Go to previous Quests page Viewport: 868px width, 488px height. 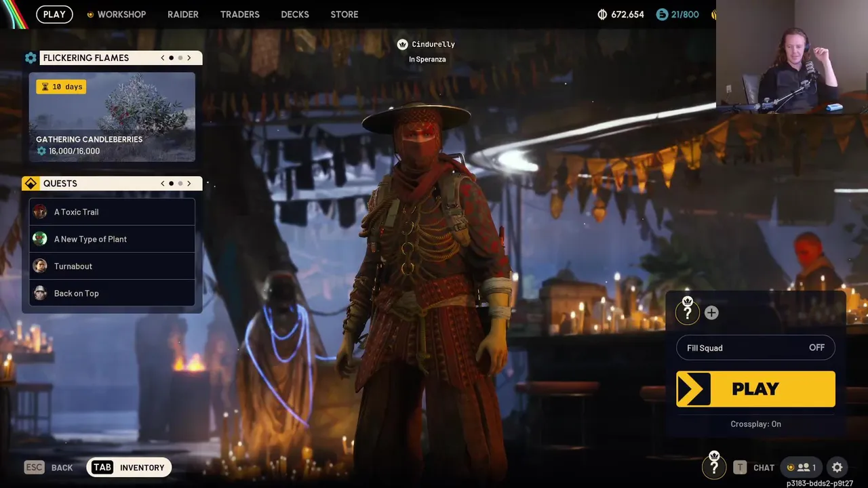(x=163, y=183)
